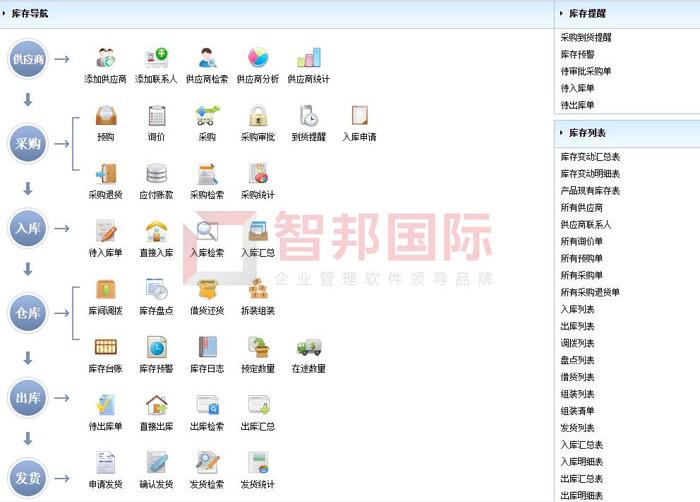Click the 拆装组装 boxes icon

[258, 289]
